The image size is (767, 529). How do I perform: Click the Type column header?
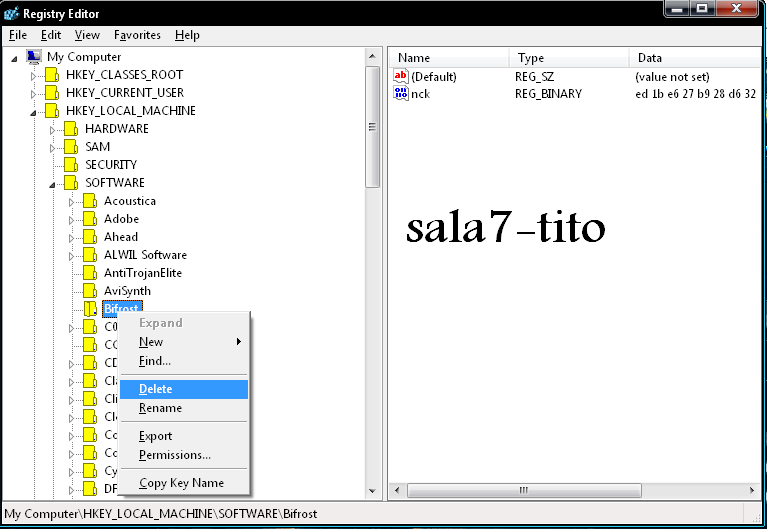pyautogui.click(x=569, y=58)
